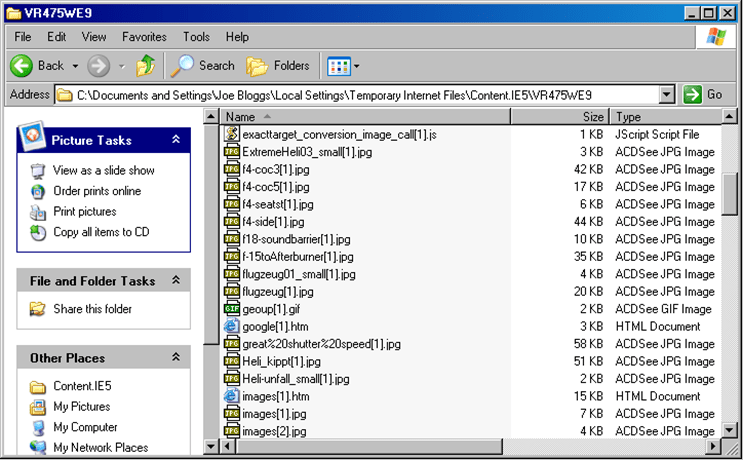Collapse the File and Folder Tasks panel
743x460 pixels.
coord(176,281)
